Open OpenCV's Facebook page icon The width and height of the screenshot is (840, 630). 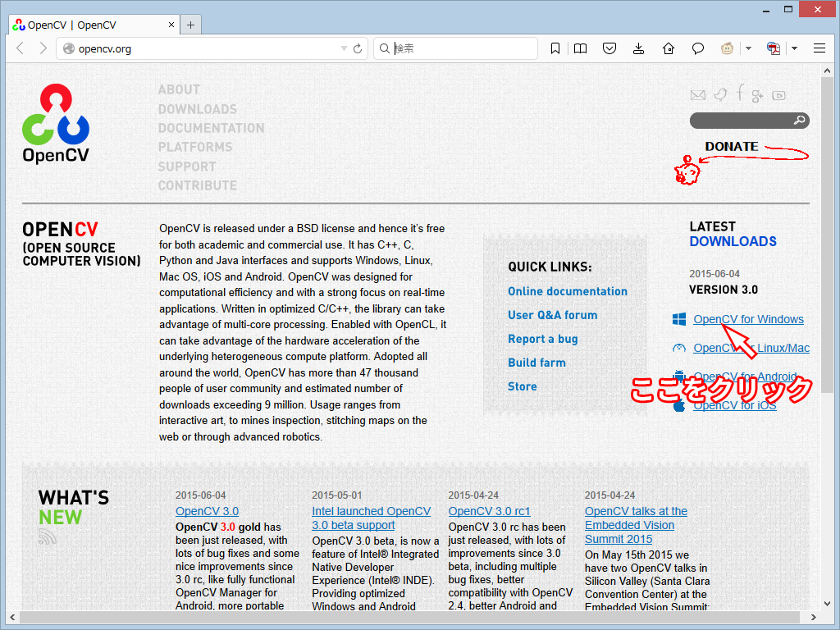point(740,95)
